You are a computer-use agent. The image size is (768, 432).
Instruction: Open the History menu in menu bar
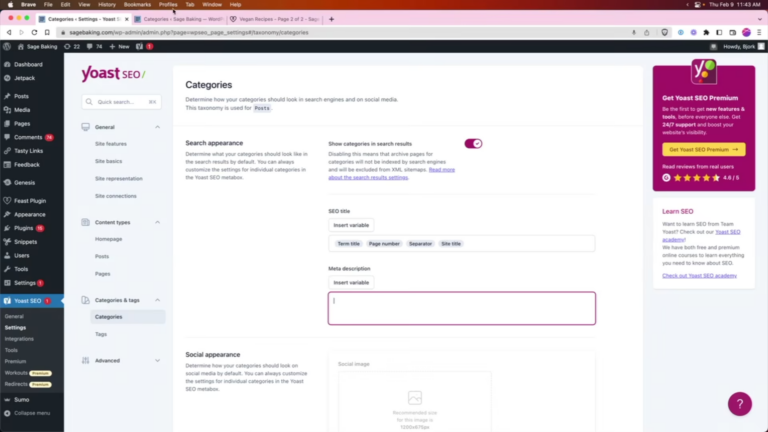click(x=107, y=4)
